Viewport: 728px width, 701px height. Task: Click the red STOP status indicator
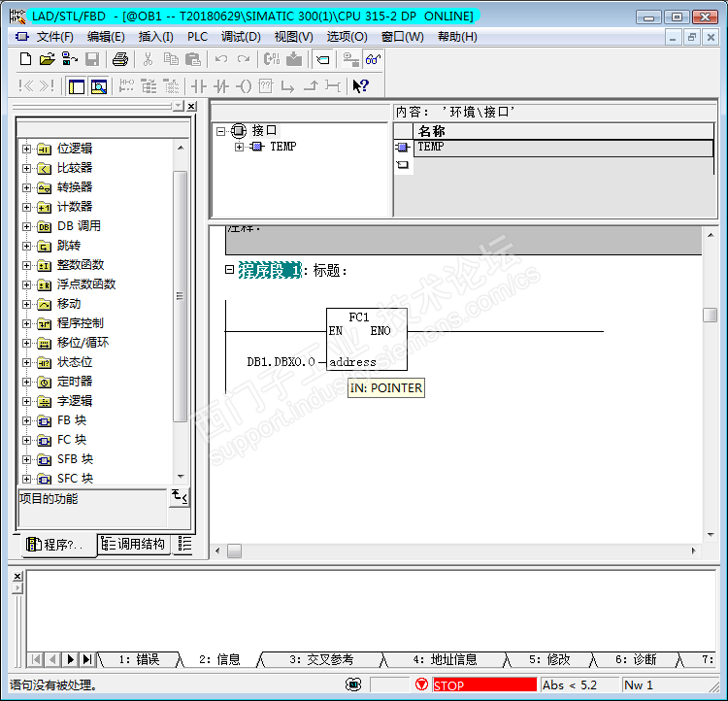click(484, 685)
